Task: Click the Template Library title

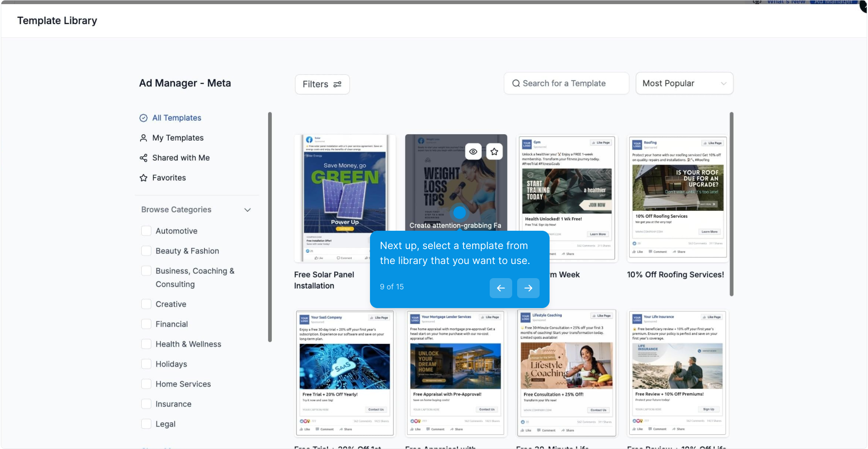Action: [x=57, y=21]
